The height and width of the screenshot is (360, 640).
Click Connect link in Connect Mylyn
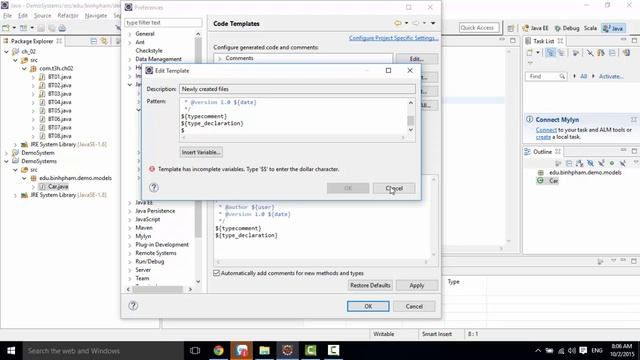(x=546, y=130)
